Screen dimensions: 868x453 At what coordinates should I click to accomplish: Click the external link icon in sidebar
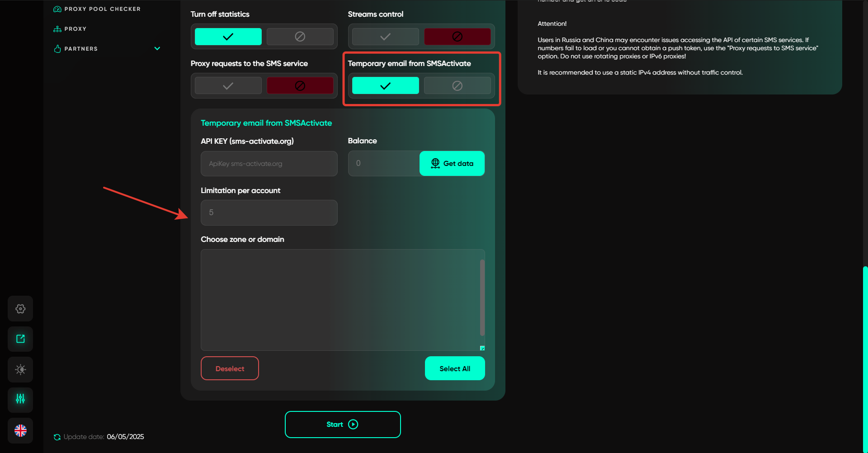pos(20,339)
